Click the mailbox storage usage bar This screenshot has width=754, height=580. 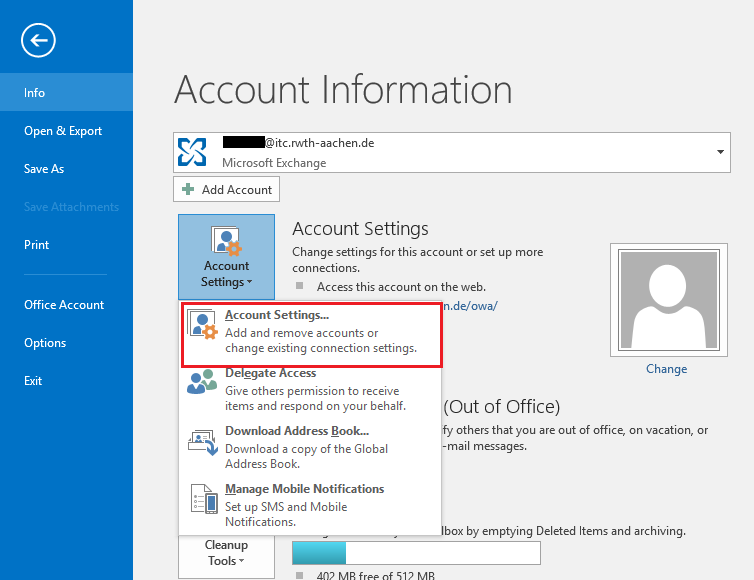(416, 553)
